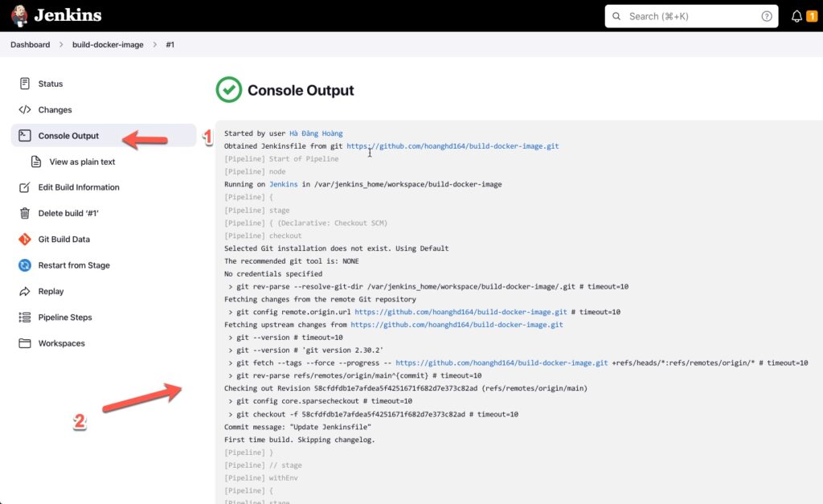Click 'git version 2.30.2' line

[x=306, y=350]
